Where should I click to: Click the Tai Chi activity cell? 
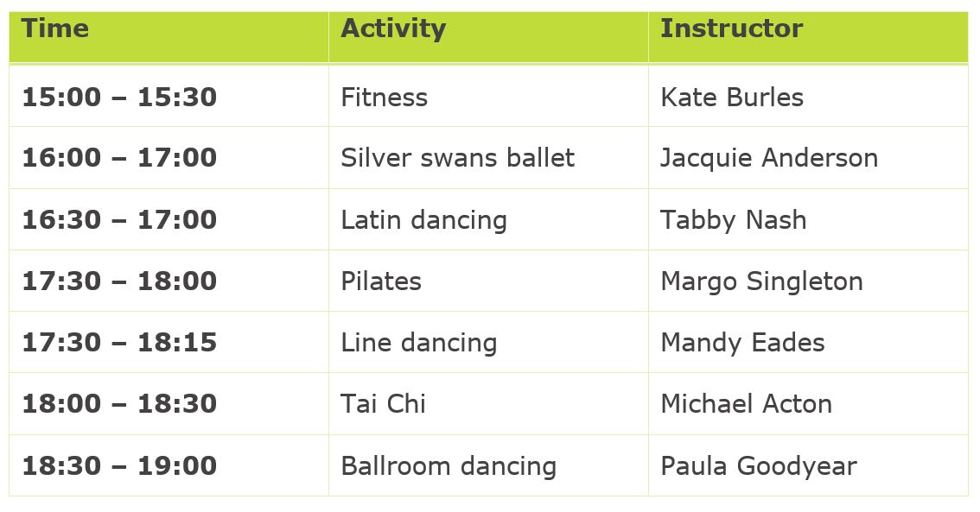(383, 404)
